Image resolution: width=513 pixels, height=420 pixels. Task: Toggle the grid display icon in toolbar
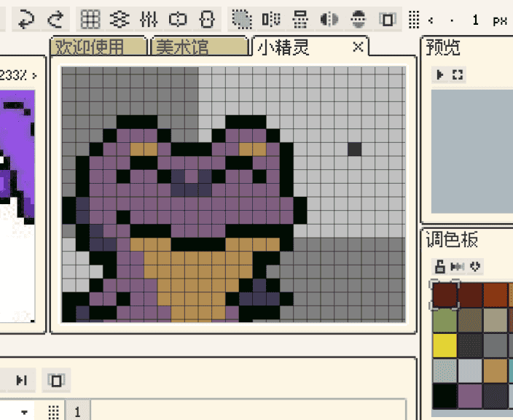(90, 19)
